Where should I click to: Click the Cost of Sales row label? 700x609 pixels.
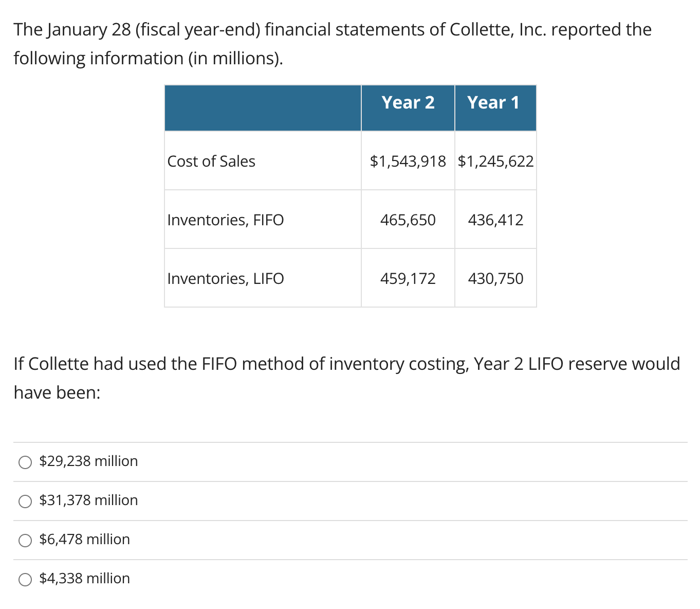coord(211,161)
